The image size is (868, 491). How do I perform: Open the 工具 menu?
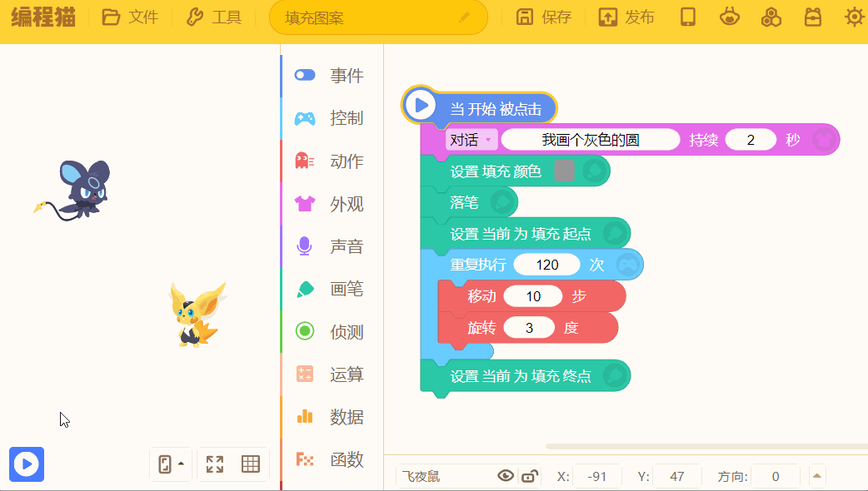coord(214,17)
